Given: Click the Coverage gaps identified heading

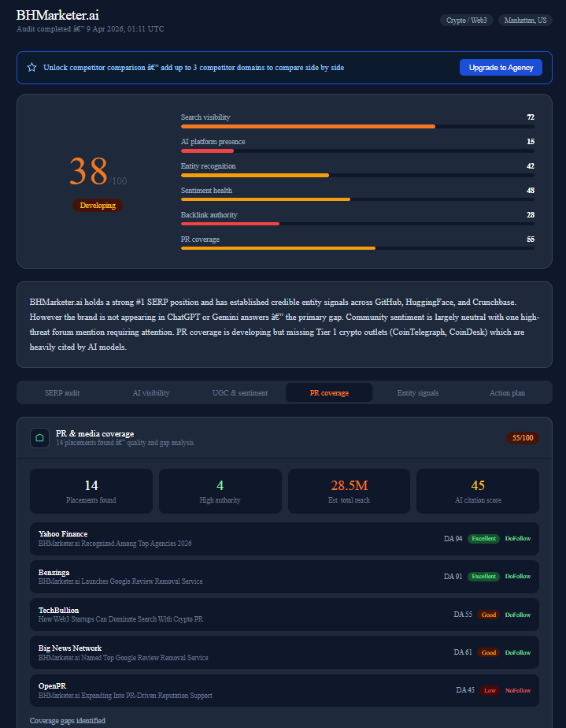Looking at the screenshot, I should click(68, 721).
